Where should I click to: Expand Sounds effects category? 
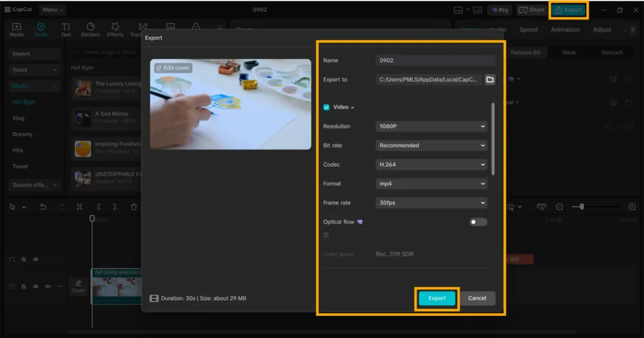click(x=35, y=185)
